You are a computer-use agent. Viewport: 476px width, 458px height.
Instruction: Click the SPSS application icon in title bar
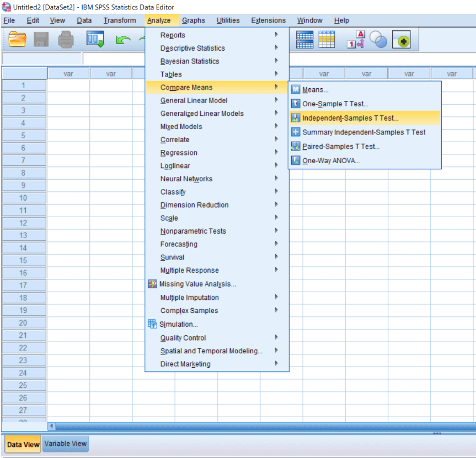point(6,7)
